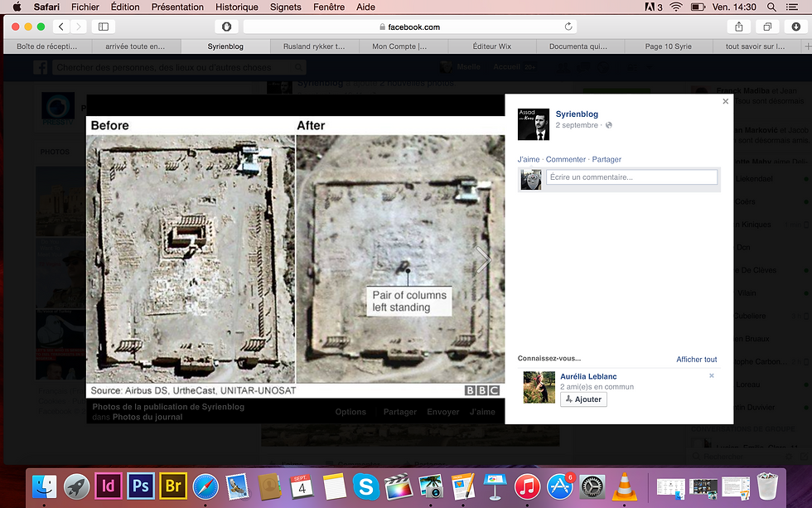Open Contacts book icon in the Dock
The height and width of the screenshot is (508, 812).
pyautogui.click(x=269, y=486)
